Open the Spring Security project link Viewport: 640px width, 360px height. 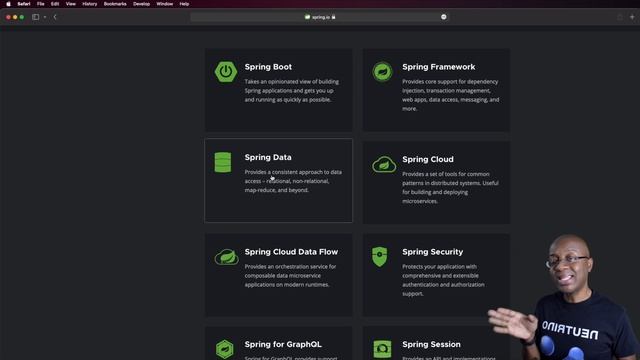point(432,252)
